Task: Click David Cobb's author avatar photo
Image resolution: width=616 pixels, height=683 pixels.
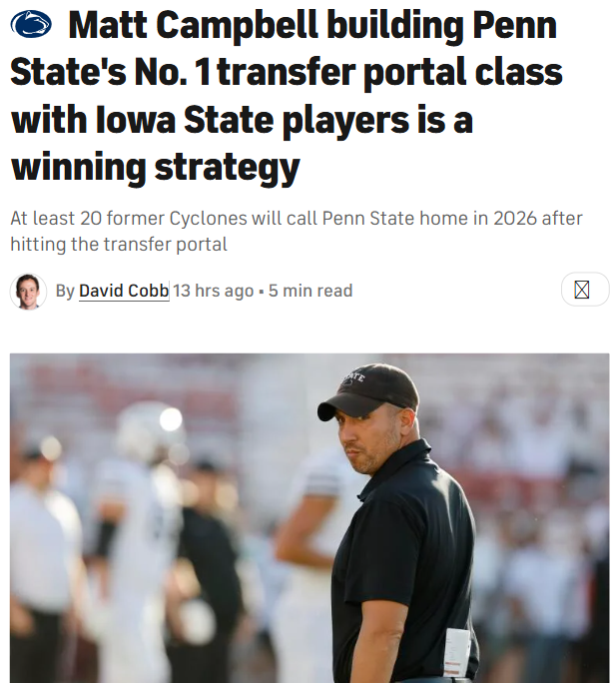Action: coord(28,291)
